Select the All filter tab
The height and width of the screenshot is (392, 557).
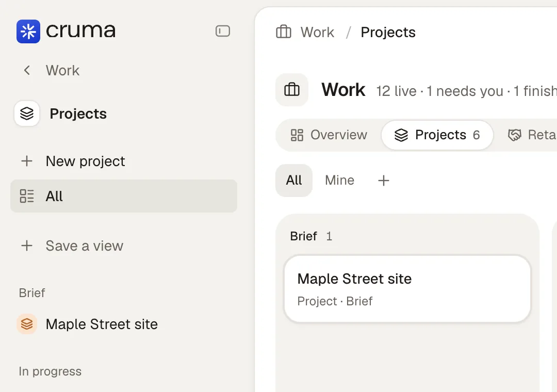294,180
